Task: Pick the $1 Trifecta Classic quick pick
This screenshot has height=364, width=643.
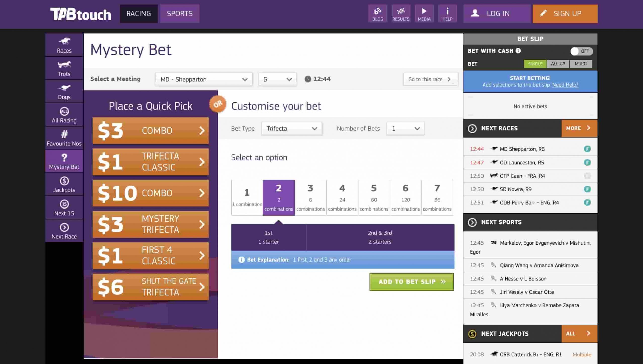Action: 150,162
